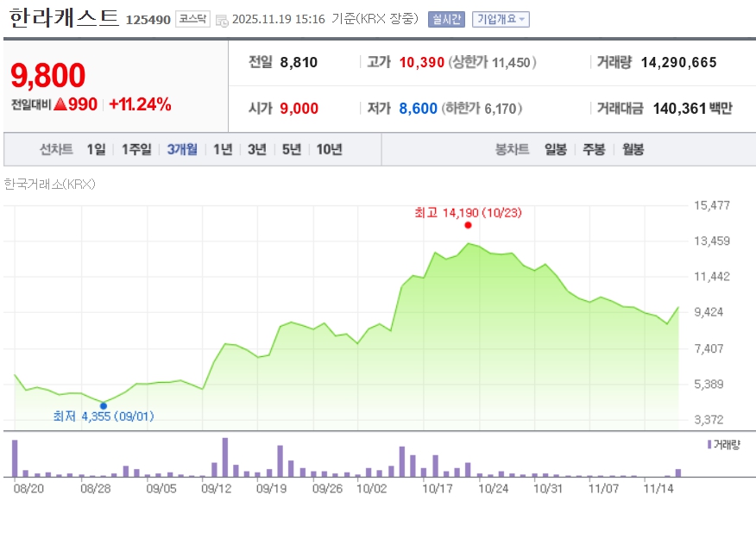Viewport: 756px width, 551px height.
Task: Open the 5년 chart view
Action: [x=292, y=149]
